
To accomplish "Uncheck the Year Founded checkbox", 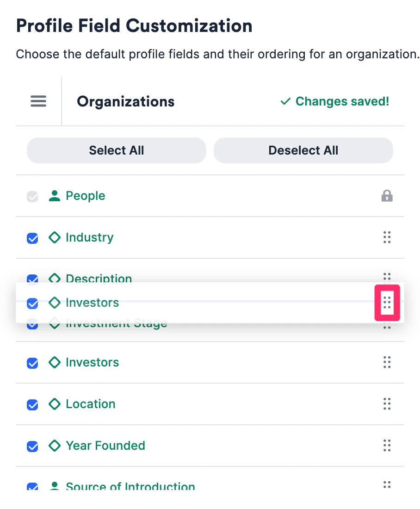I will (x=32, y=446).
